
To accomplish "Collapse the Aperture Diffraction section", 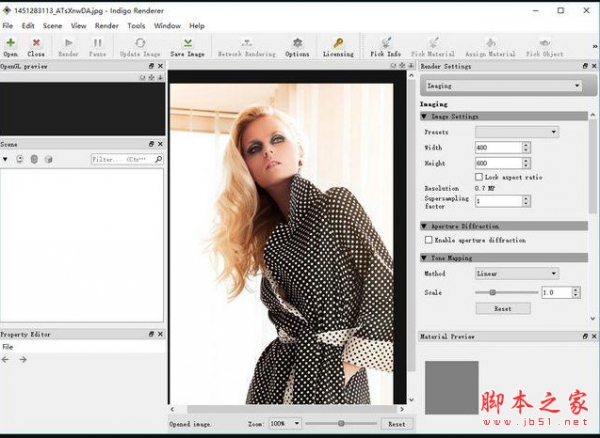I will click(424, 226).
